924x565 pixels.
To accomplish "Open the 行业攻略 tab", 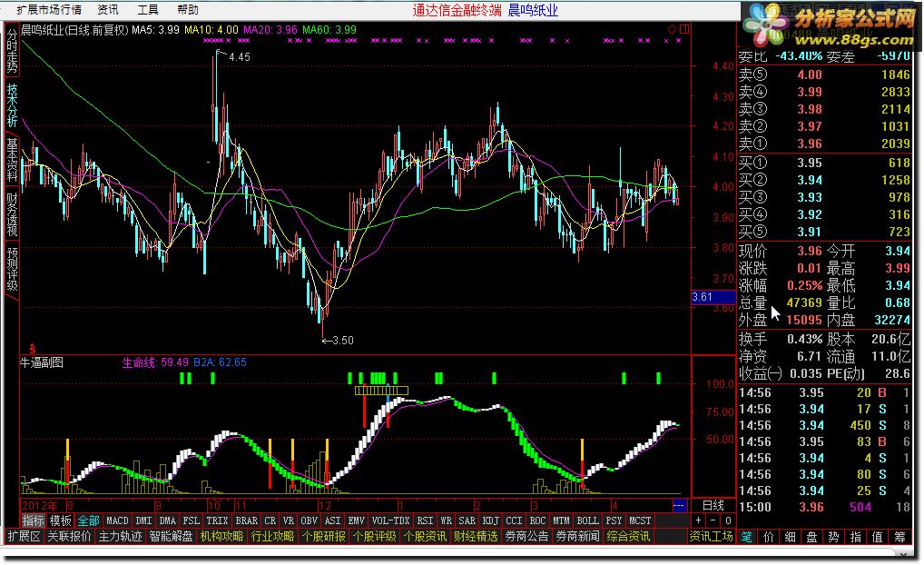I will 272,536.
